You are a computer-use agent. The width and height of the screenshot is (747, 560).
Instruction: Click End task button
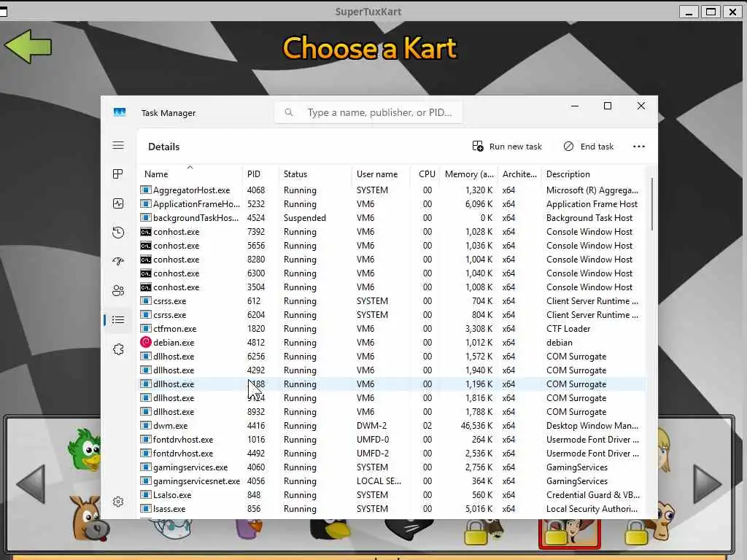[x=589, y=147]
